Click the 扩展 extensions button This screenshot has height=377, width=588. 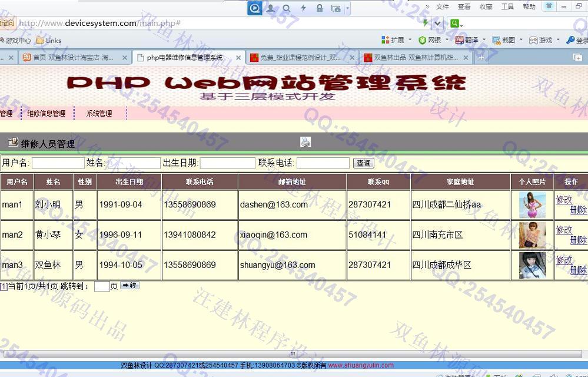(393, 40)
